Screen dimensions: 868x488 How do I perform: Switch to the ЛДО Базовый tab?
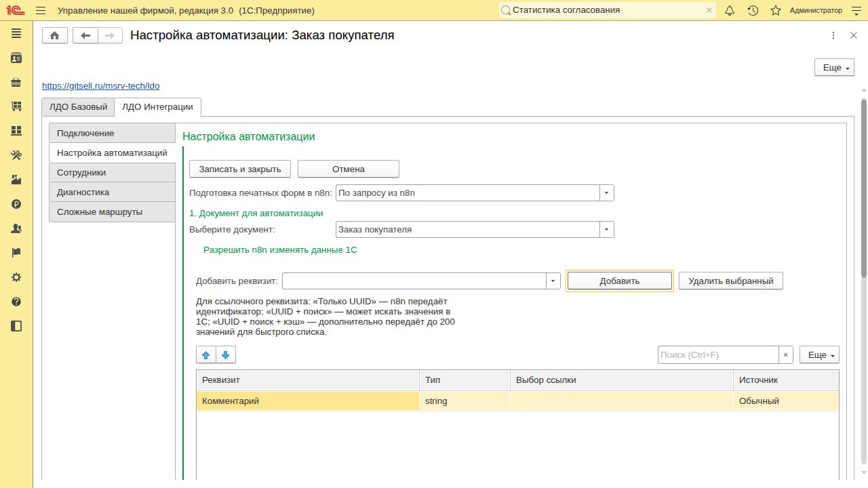click(x=78, y=107)
